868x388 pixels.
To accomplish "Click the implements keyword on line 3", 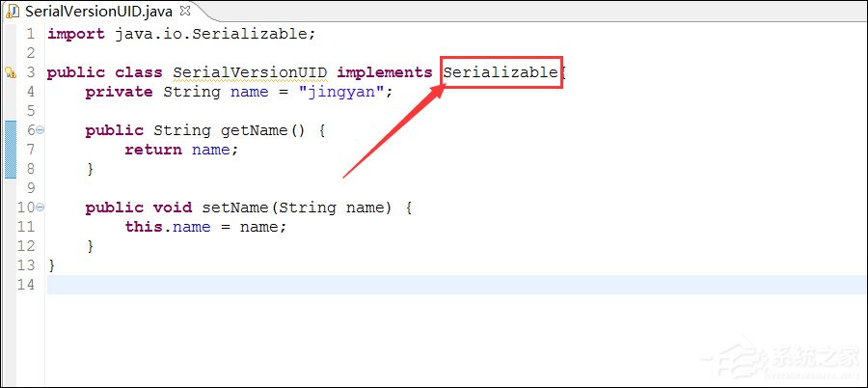I will [385, 72].
